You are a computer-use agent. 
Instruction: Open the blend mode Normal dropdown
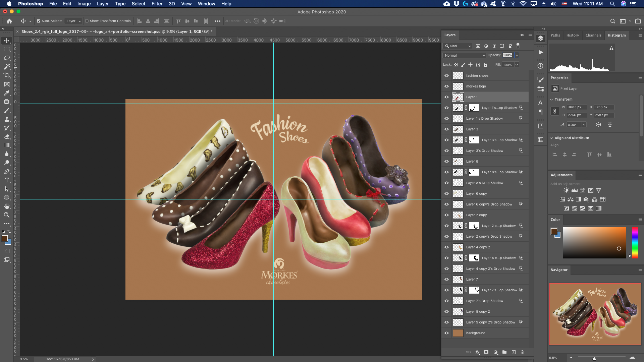coord(465,55)
